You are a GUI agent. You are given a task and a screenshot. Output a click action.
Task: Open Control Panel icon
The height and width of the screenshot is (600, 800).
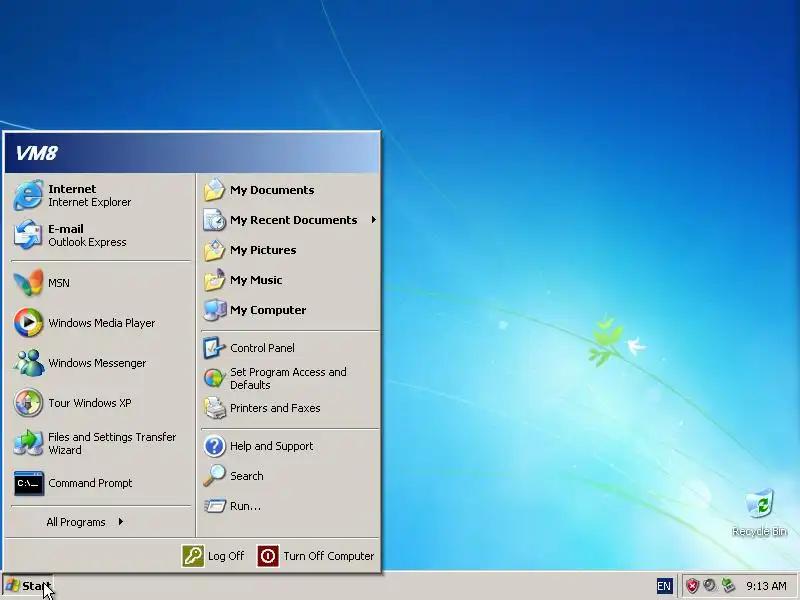click(x=214, y=348)
